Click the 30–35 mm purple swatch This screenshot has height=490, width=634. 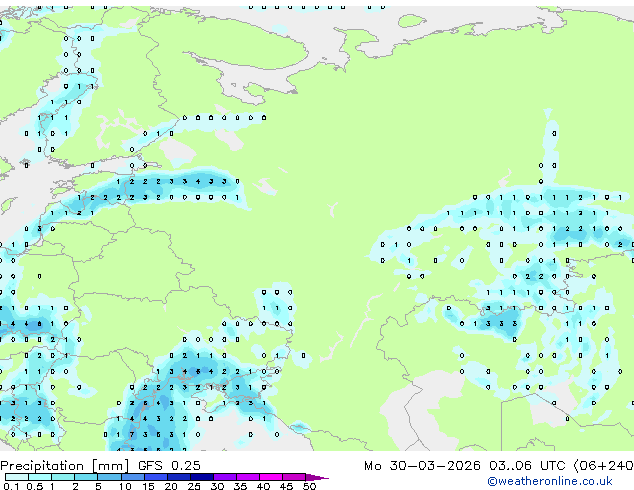(x=224, y=477)
